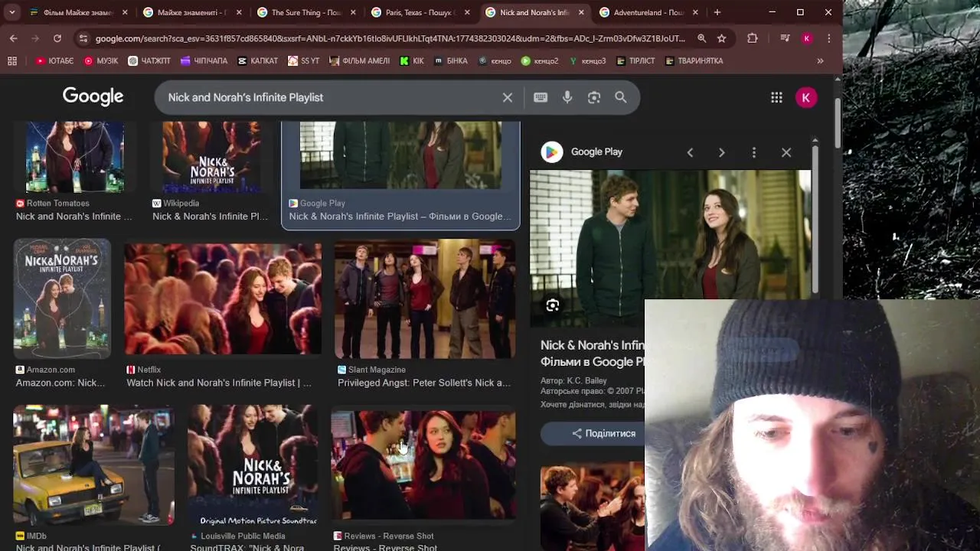
Task: Open ТВАРИНЯТКА bookmark
Action: click(694, 60)
